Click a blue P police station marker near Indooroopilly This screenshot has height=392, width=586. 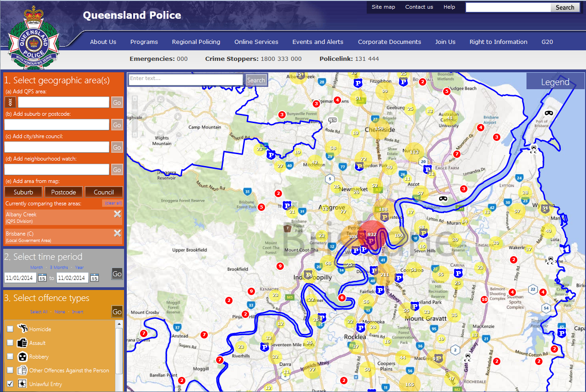309,274
